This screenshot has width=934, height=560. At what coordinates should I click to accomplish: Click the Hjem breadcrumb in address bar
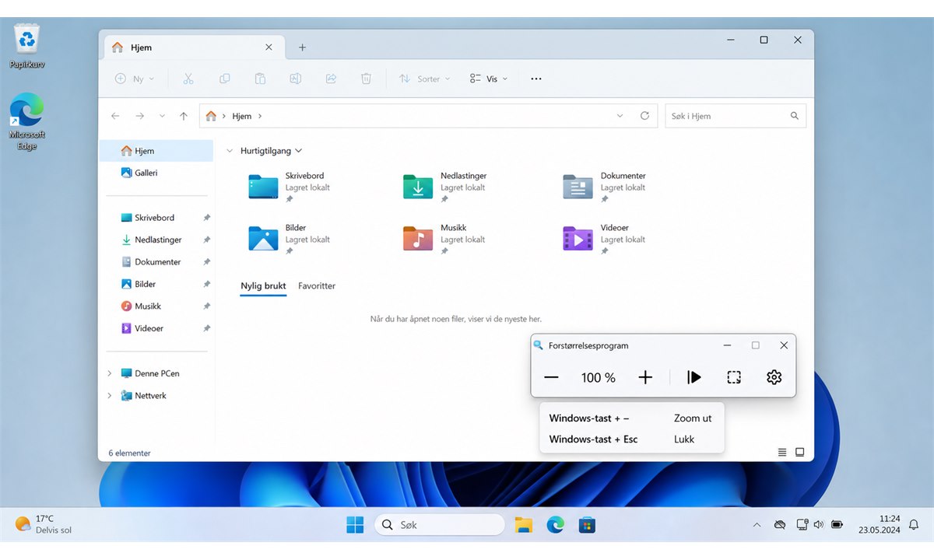tap(242, 116)
